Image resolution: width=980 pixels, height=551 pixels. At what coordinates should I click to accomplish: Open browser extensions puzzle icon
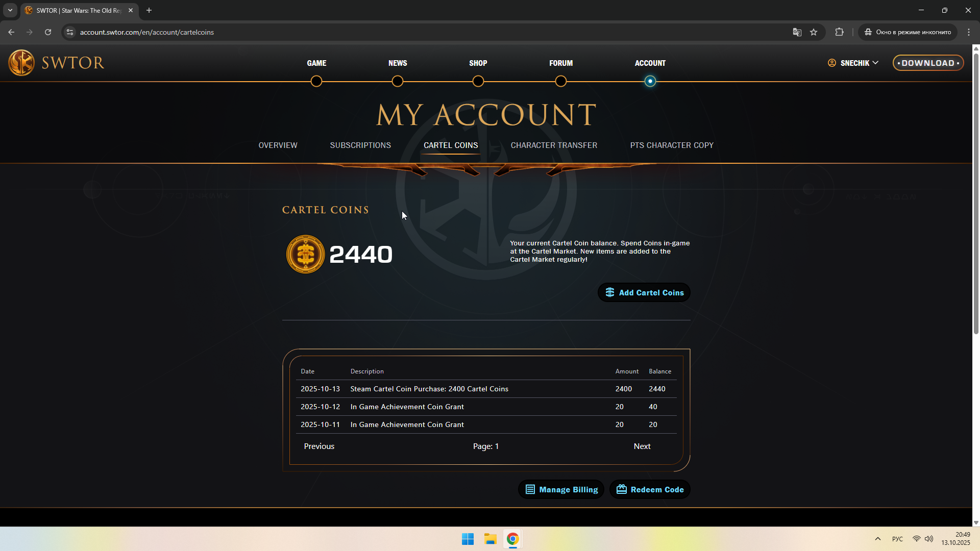[x=839, y=32]
